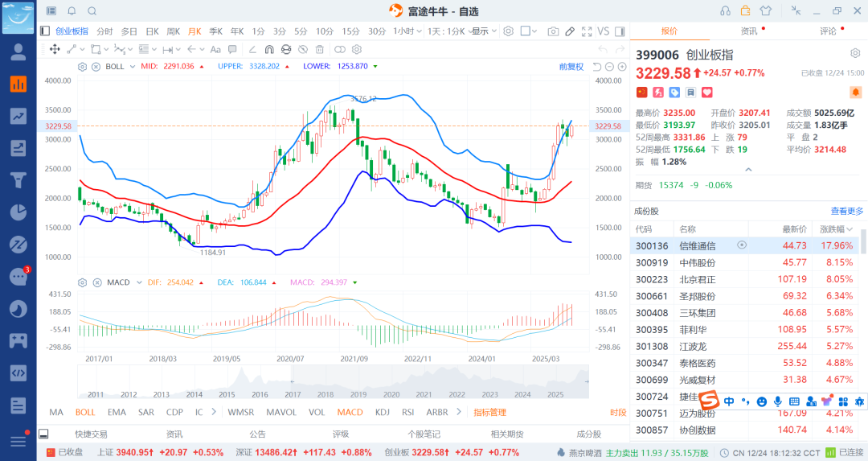The width and height of the screenshot is (868, 461).
Task: Expand the BOLL indicator dropdown arrow
Action: point(132,66)
